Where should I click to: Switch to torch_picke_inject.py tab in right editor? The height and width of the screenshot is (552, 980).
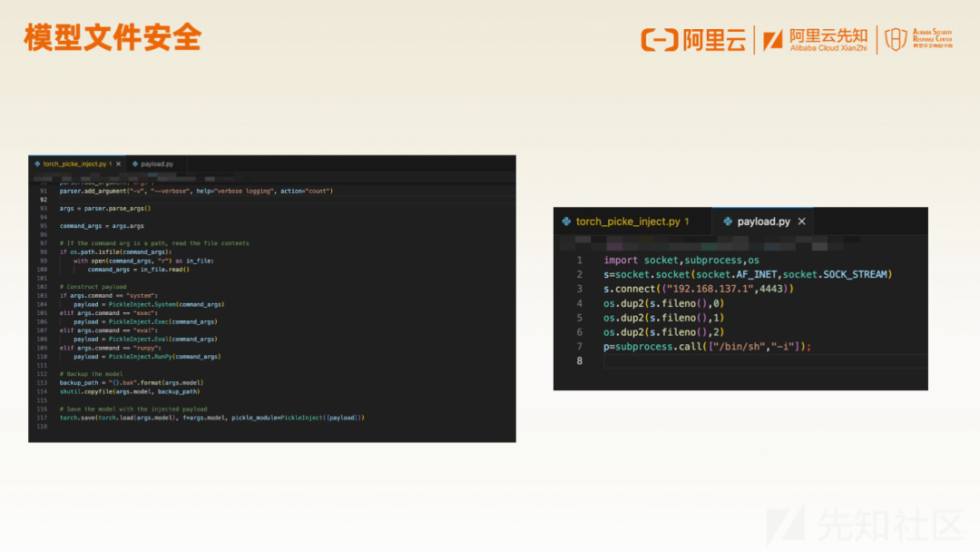pyautogui.click(x=632, y=222)
